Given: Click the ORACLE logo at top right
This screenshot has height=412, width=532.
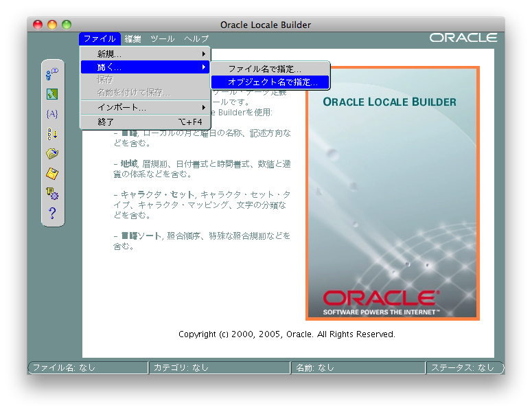Looking at the screenshot, I should [463, 38].
